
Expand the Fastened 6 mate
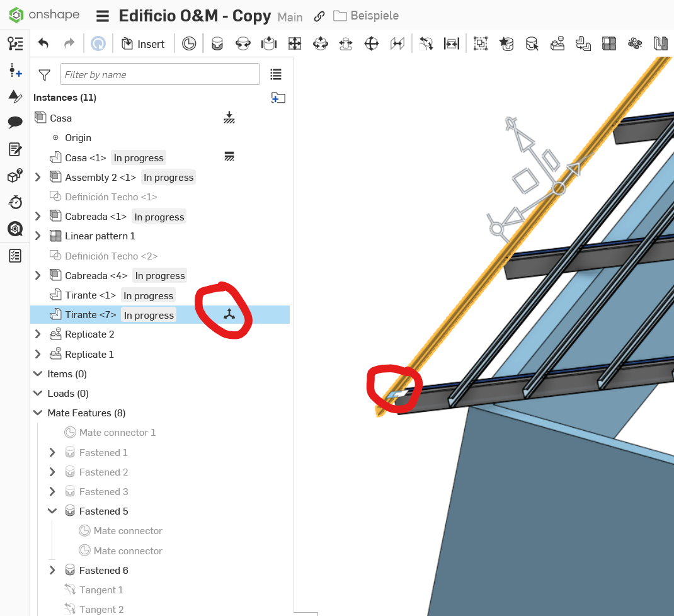tap(52, 570)
